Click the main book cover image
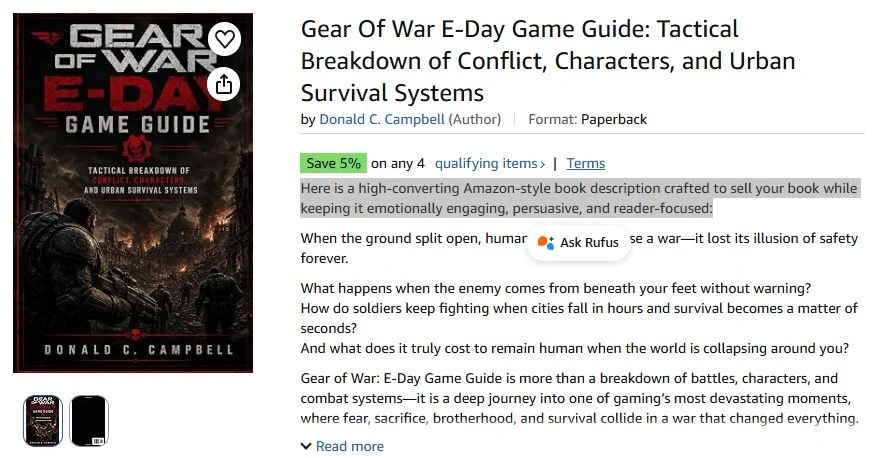 click(x=133, y=193)
